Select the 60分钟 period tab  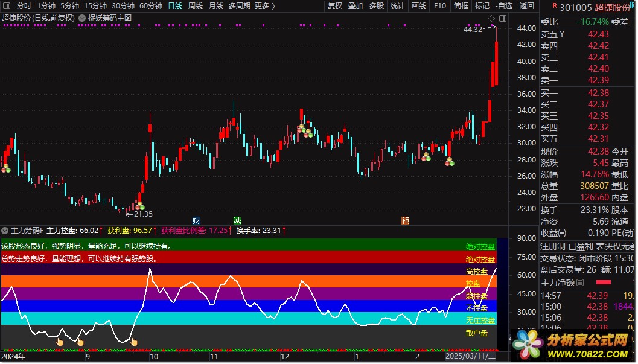(150, 5)
